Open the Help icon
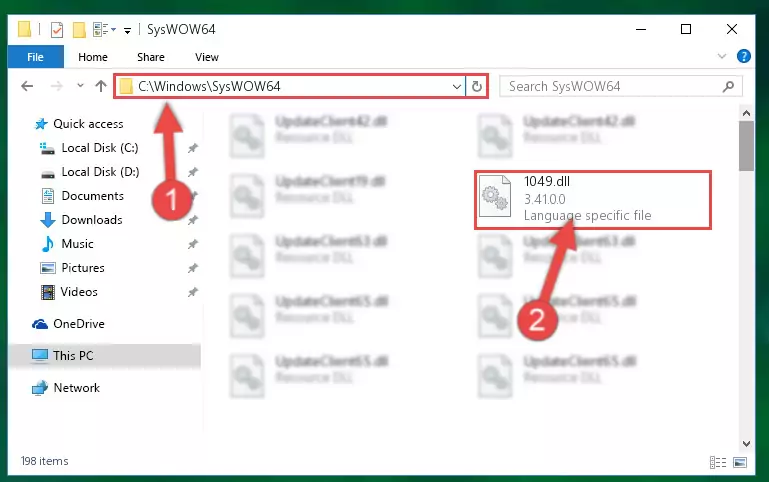This screenshot has width=769, height=482. pos(743,56)
